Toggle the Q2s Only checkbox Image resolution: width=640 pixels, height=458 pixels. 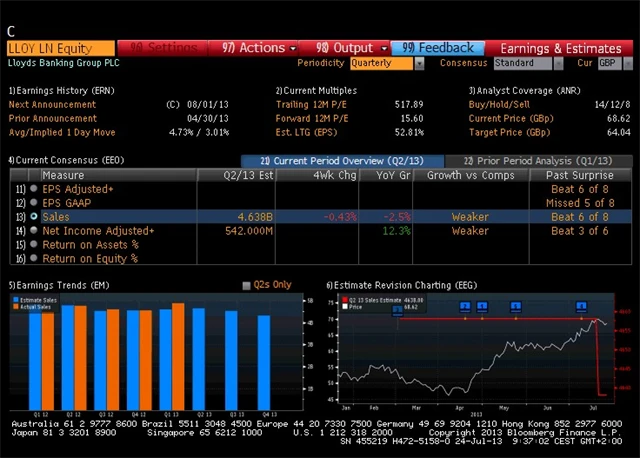coord(246,286)
